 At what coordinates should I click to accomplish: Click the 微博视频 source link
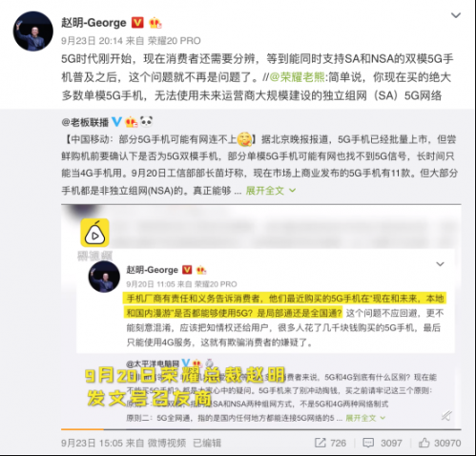click(x=167, y=443)
